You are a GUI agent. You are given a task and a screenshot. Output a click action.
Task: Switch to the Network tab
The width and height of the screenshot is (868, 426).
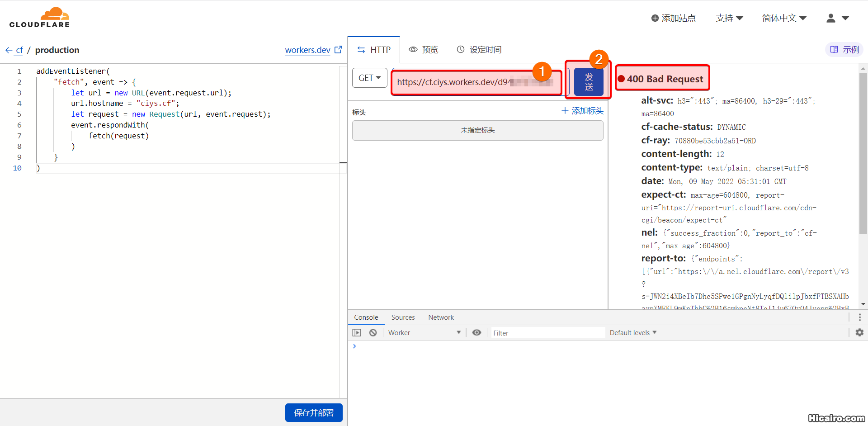(441, 317)
